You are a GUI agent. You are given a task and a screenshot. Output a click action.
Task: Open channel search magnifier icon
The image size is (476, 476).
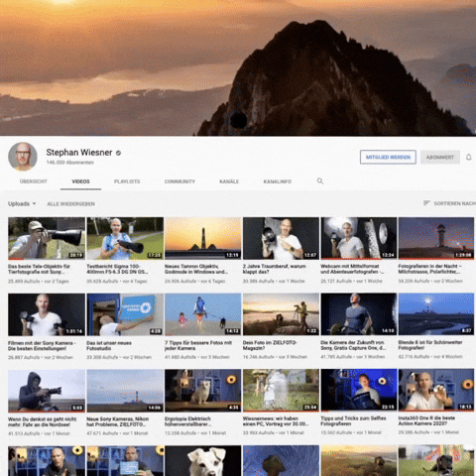click(320, 181)
